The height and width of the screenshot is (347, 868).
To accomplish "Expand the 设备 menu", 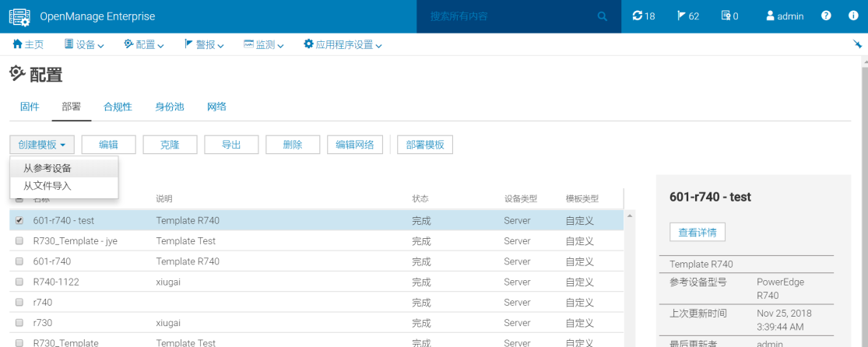I will (x=84, y=45).
